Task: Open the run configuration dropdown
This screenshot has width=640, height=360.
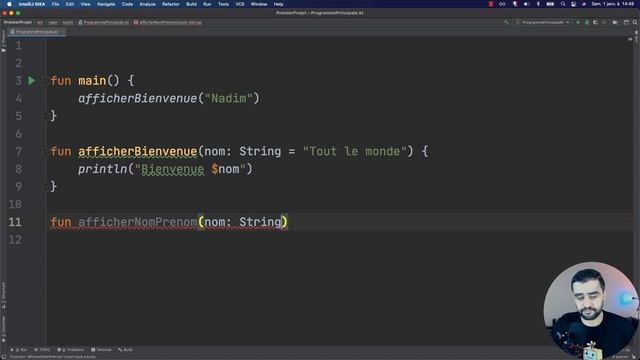Action: [x=543, y=22]
